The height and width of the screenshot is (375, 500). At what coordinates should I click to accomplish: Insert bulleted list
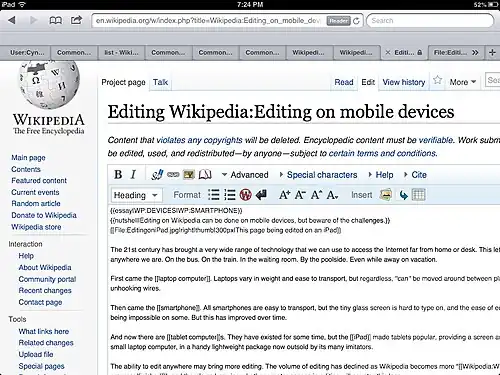pyautogui.click(x=214, y=195)
